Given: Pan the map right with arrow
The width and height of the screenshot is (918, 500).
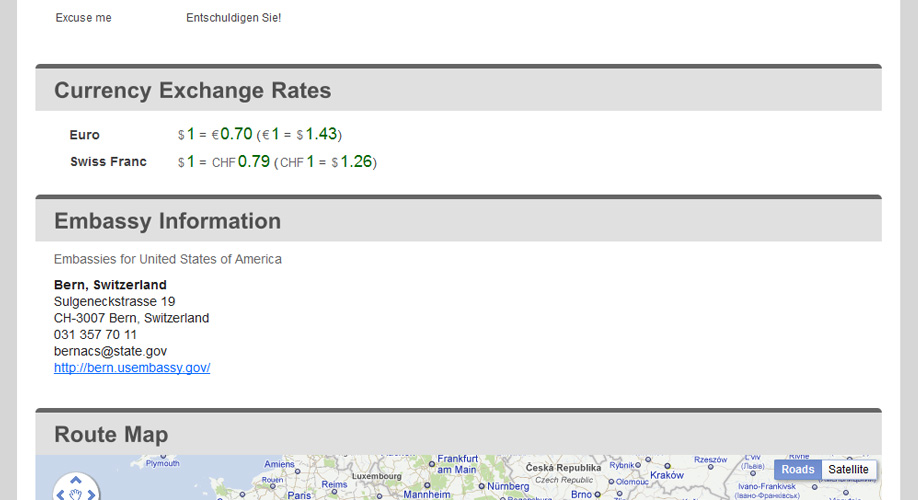Looking at the screenshot, I should pos(91,495).
